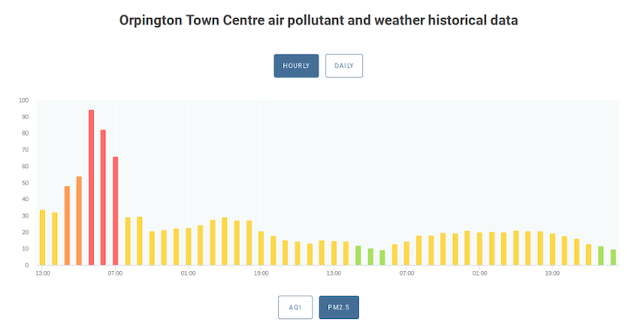Select the PM2.5 data button
The width and height of the screenshot is (644, 333).
pos(339,307)
